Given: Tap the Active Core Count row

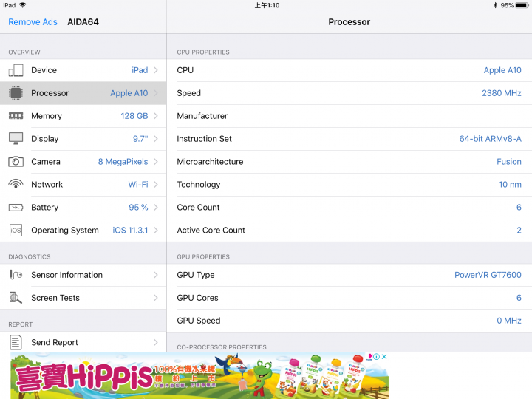Looking at the screenshot, I should click(349, 230).
